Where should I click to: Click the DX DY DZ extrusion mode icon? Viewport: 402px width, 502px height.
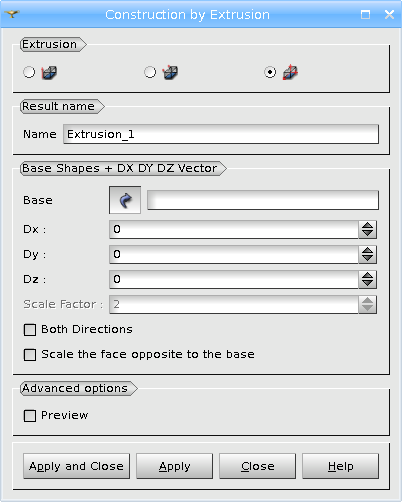tap(290, 72)
